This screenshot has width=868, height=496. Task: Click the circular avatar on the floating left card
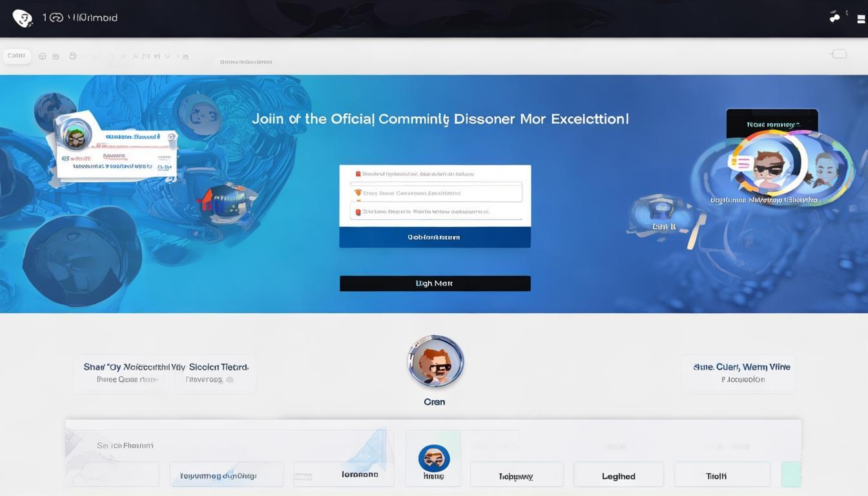point(76,136)
